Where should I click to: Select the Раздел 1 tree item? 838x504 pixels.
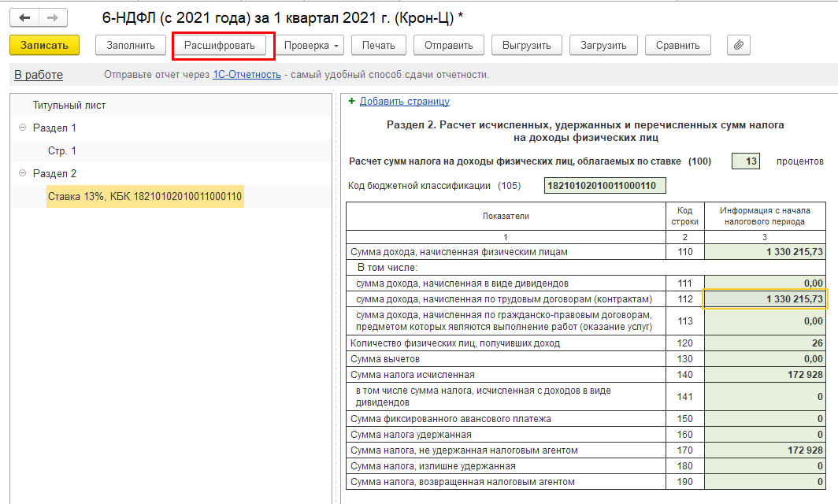[54, 128]
